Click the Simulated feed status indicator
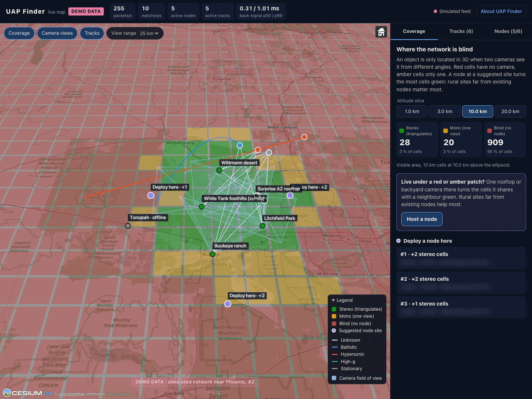This screenshot has width=532, height=399. [x=452, y=11]
